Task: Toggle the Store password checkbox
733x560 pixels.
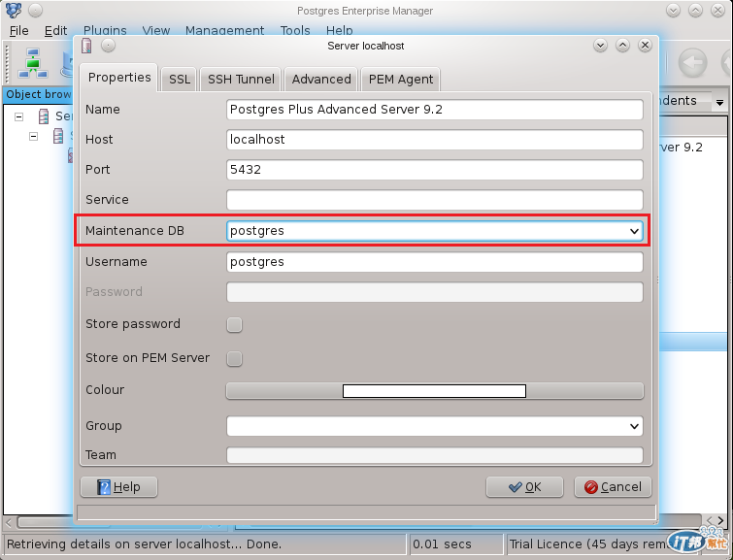Action: [x=234, y=324]
